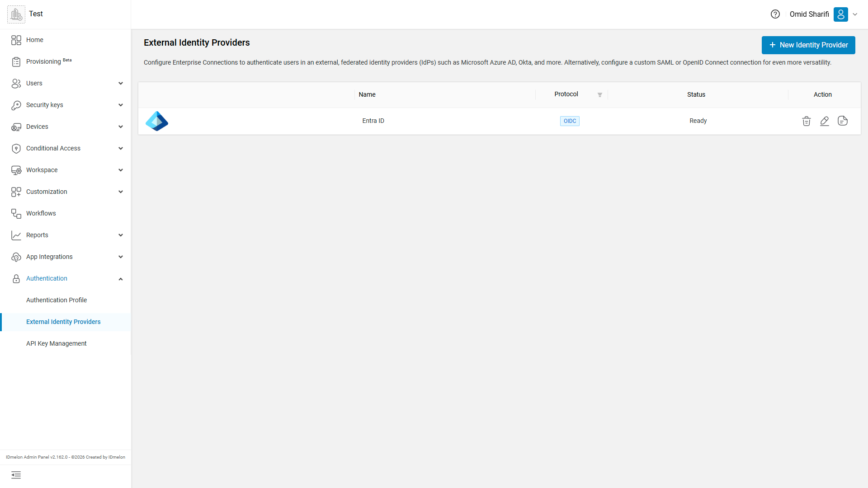Go to Workflows in sidebar
Screen dimensions: 868x488
[66, 213]
